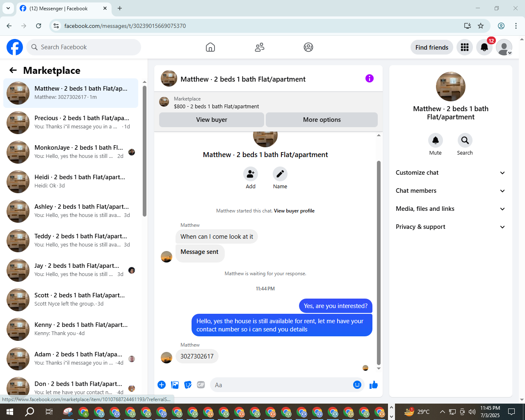Screen dimensions: 525x420
Task: Open the Friends icon in top navigation
Action: click(x=260, y=47)
